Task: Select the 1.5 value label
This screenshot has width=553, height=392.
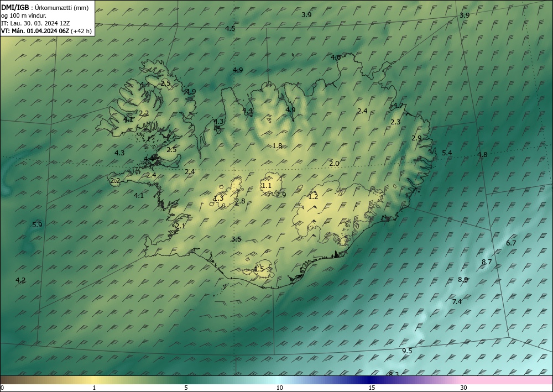Action: tap(259, 269)
